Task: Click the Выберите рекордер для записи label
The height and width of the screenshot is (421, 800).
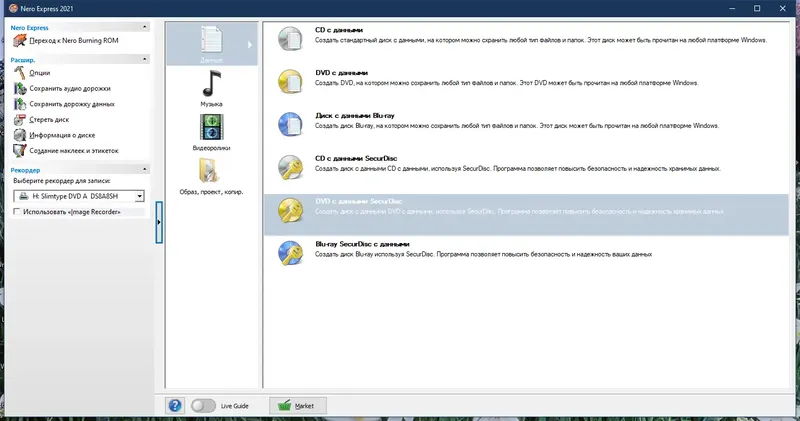Action: tap(62, 181)
